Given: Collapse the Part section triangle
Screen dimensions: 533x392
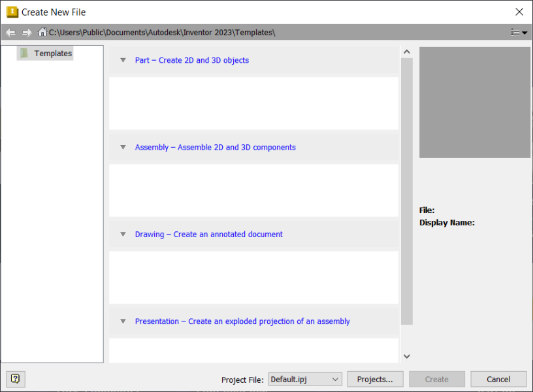Looking at the screenshot, I should click(123, 60).
